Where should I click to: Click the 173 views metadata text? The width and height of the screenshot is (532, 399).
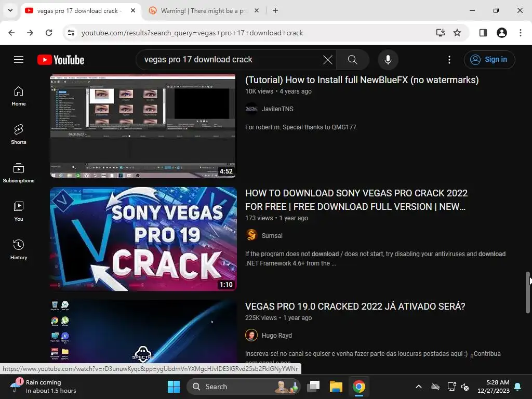click(259, 218)
